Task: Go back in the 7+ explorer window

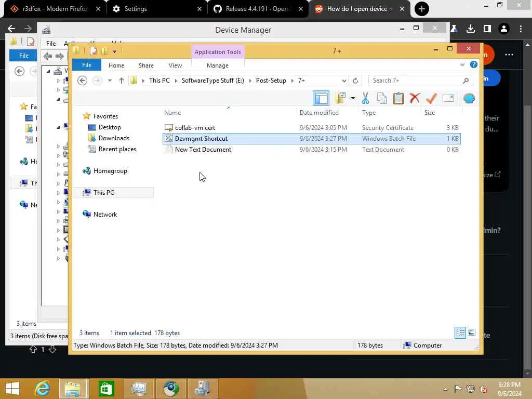Action: click(82, 81)
